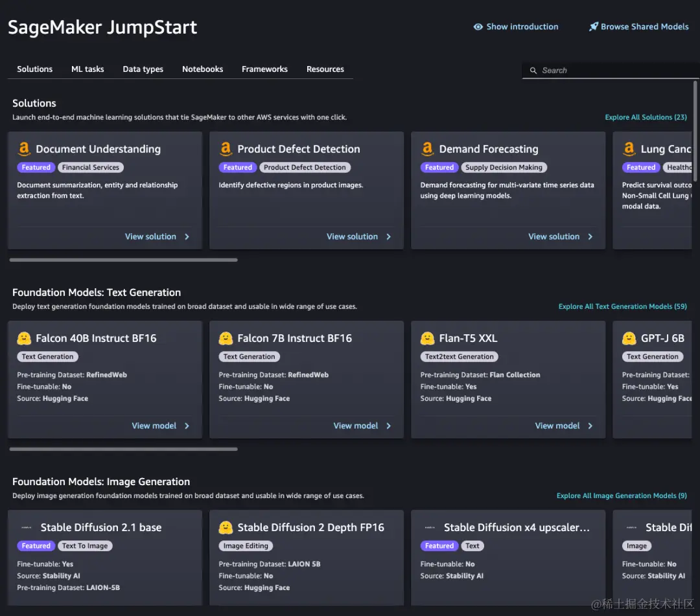This screenshot has width=700, height=616.
Task: Click the Stable Diffusion 2.1 base title
Action: [x=101, y=528]
